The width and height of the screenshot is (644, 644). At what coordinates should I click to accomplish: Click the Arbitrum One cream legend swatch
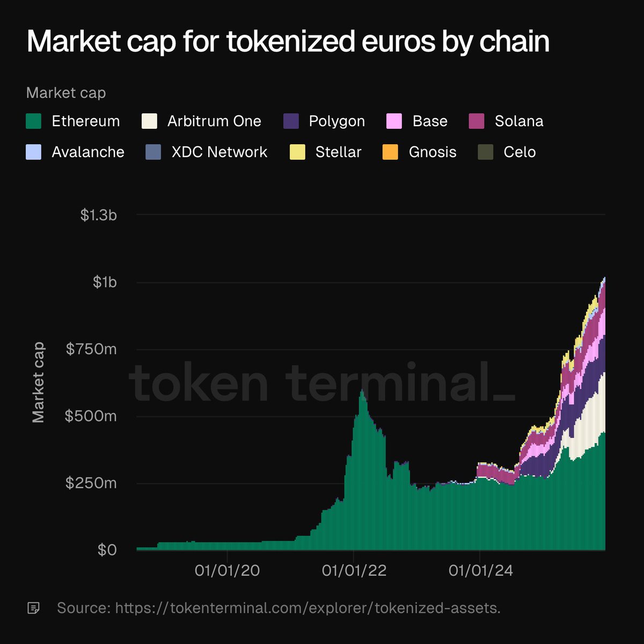point(149,121)
